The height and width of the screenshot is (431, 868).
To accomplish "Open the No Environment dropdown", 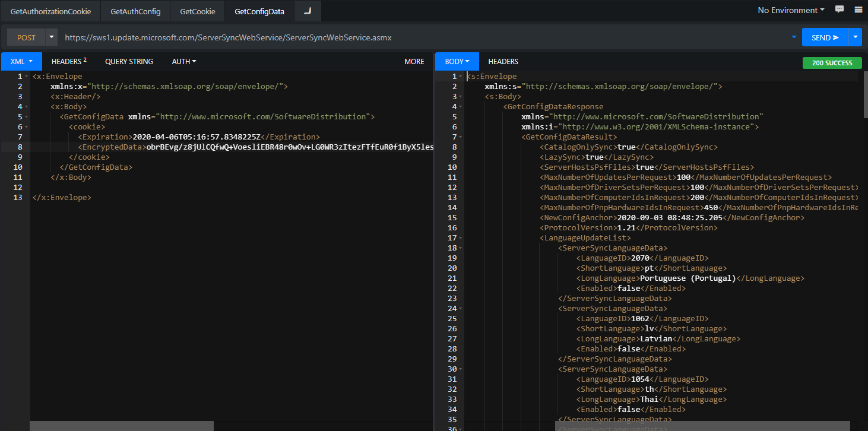I will (791, 10).
